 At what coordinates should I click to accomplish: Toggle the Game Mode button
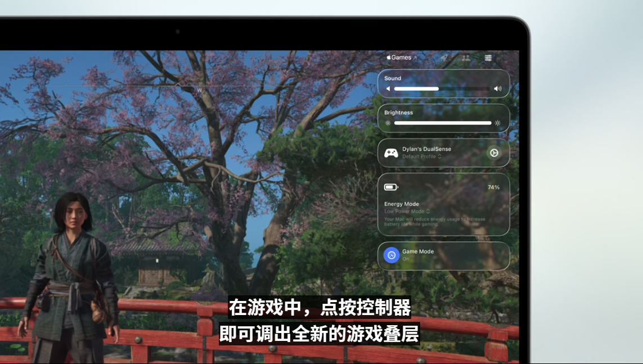[391, 255]
